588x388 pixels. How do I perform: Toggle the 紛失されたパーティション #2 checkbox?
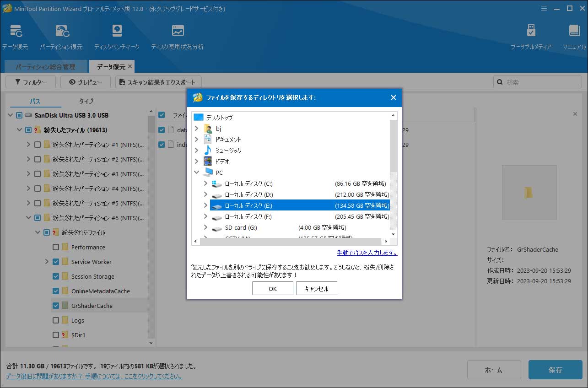pyautogui.click(x=38, y=159)
